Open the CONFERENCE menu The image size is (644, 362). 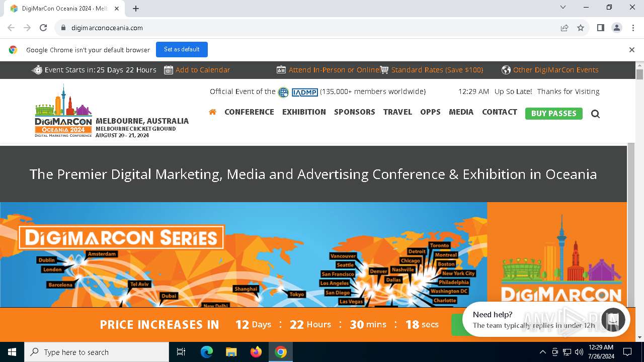(249, 112)
